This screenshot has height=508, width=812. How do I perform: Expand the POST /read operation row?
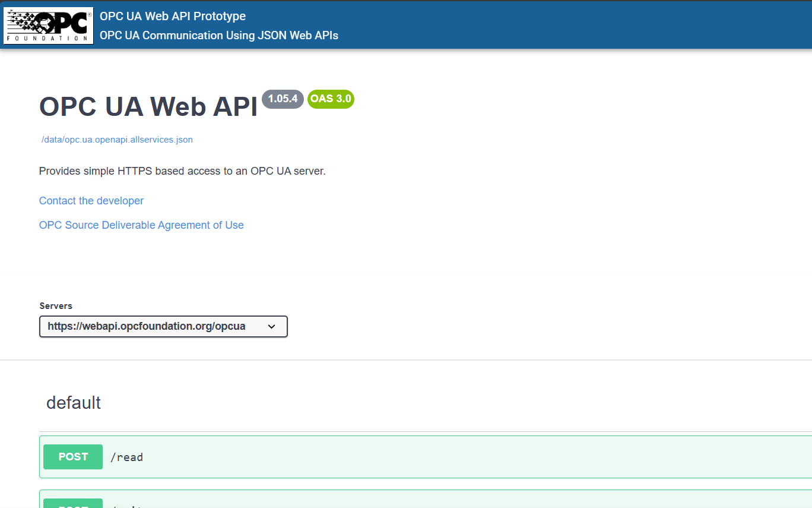coord(415,457)
